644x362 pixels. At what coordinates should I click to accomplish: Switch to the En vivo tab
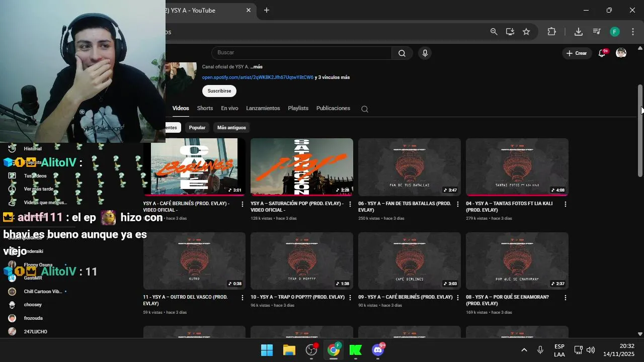point(229,108)
